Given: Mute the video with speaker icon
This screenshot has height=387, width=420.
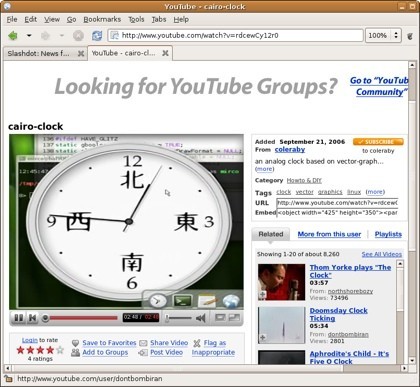Looking at the screenshot, I should pyautogui.click(x=201, y=318).
